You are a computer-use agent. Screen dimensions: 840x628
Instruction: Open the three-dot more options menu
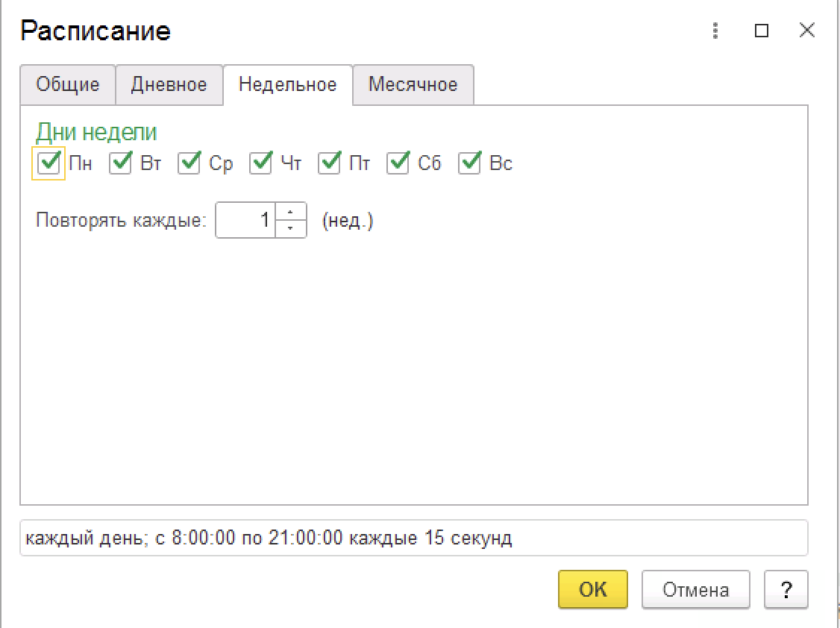pos(715,31)
